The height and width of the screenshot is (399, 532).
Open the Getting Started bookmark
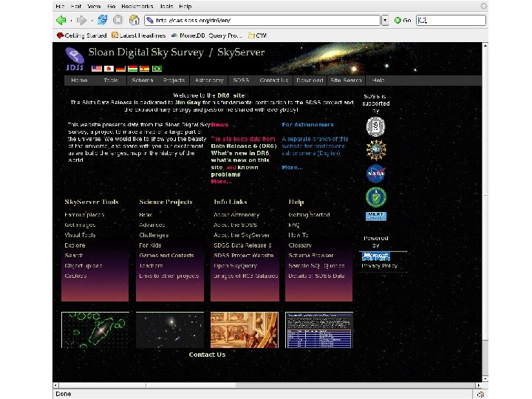coord(82,35)
